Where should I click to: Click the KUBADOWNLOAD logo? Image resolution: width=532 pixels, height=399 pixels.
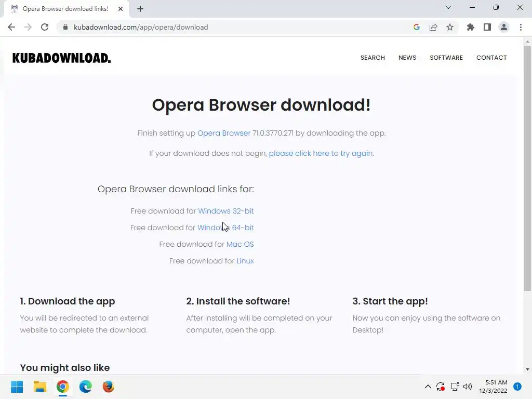click(61, 58)
